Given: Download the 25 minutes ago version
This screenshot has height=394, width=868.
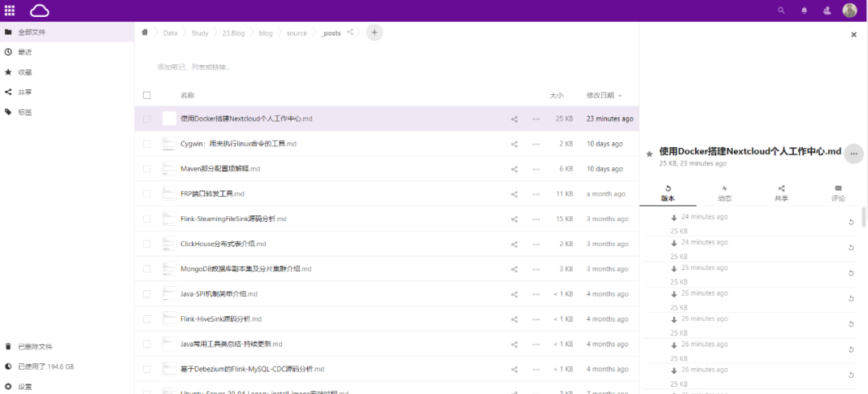Looking at the screenshot, I should [674, 269].
